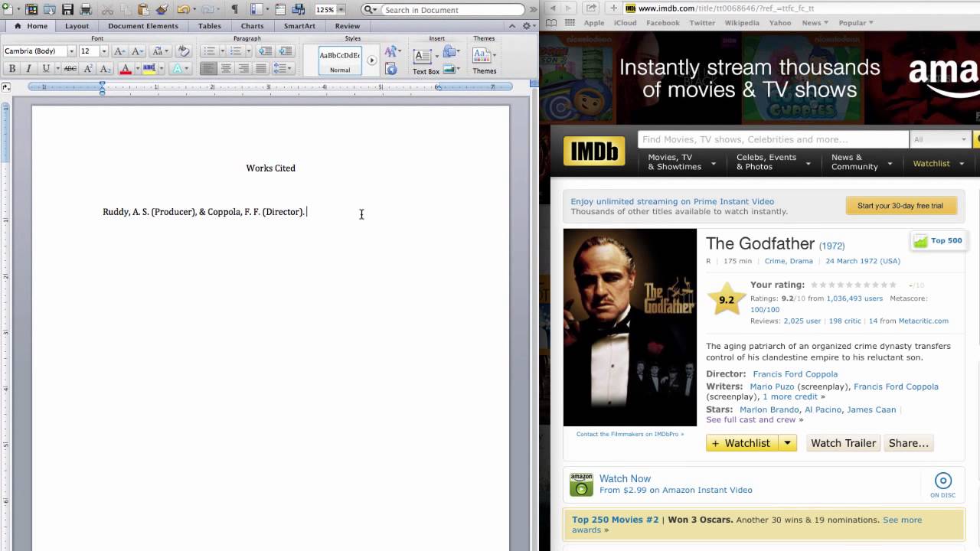Click the + Watchlist button
This screenshot has width=980, height=551.
click(x=742, y=443)
